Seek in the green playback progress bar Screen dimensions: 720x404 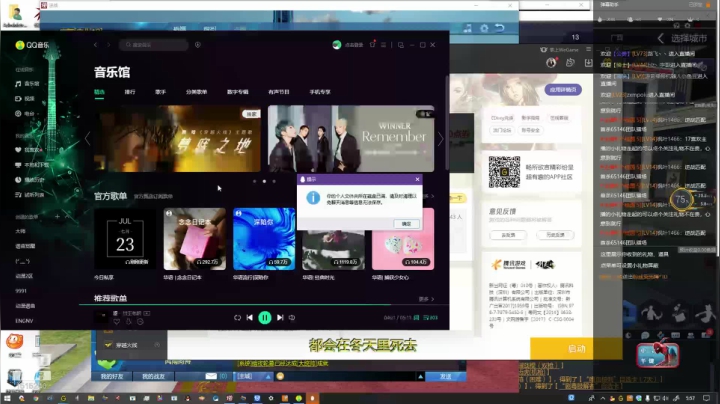point(264,304)
